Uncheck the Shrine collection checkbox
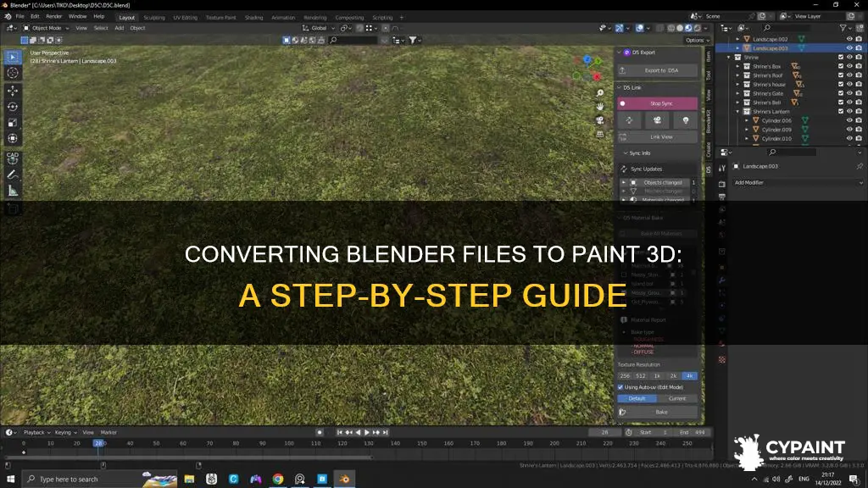The height and width of the screenshot is (488, 868). (840, 58)
